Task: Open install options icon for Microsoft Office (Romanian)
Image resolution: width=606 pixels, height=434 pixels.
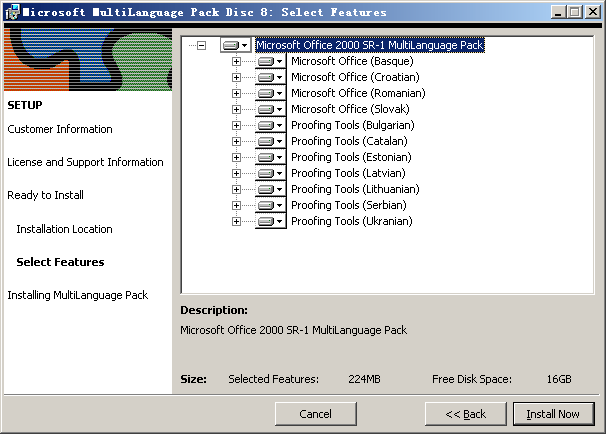Action: [270, 94]
